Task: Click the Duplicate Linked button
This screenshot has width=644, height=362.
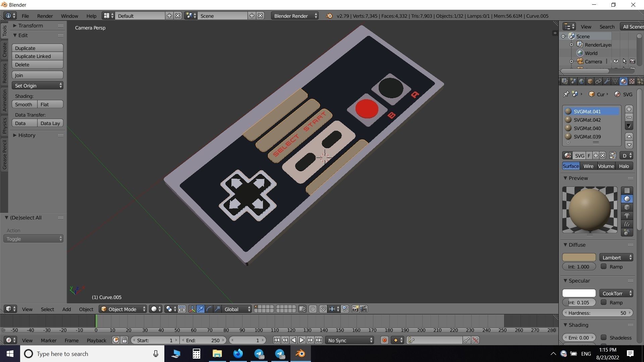Action: 38,56
